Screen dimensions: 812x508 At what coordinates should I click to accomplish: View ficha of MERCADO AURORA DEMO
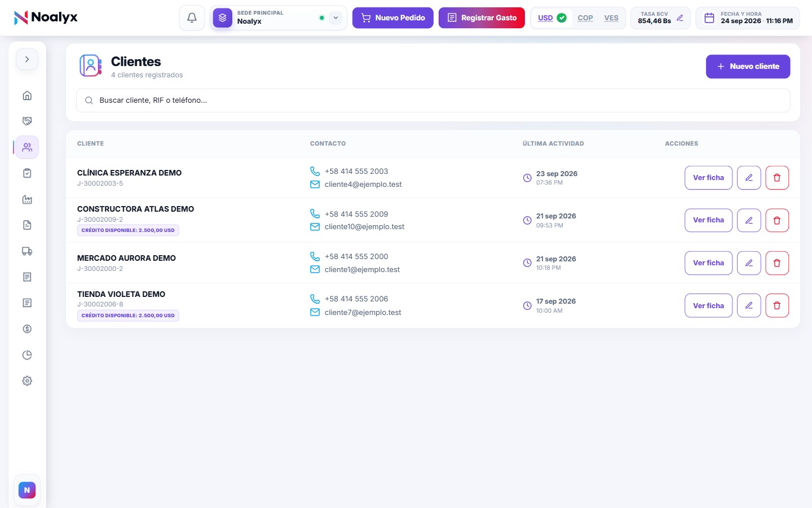point(708,263)
